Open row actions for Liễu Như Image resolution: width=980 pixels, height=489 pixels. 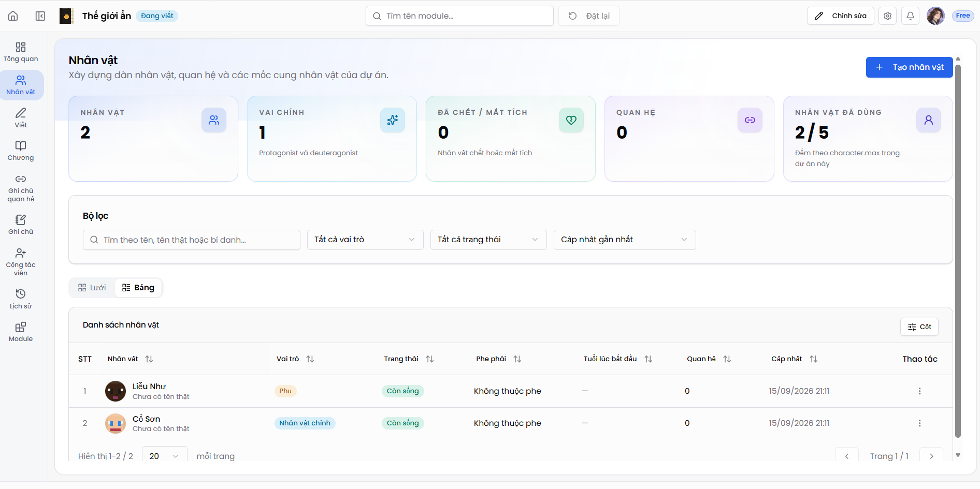[x=919, y=391]
